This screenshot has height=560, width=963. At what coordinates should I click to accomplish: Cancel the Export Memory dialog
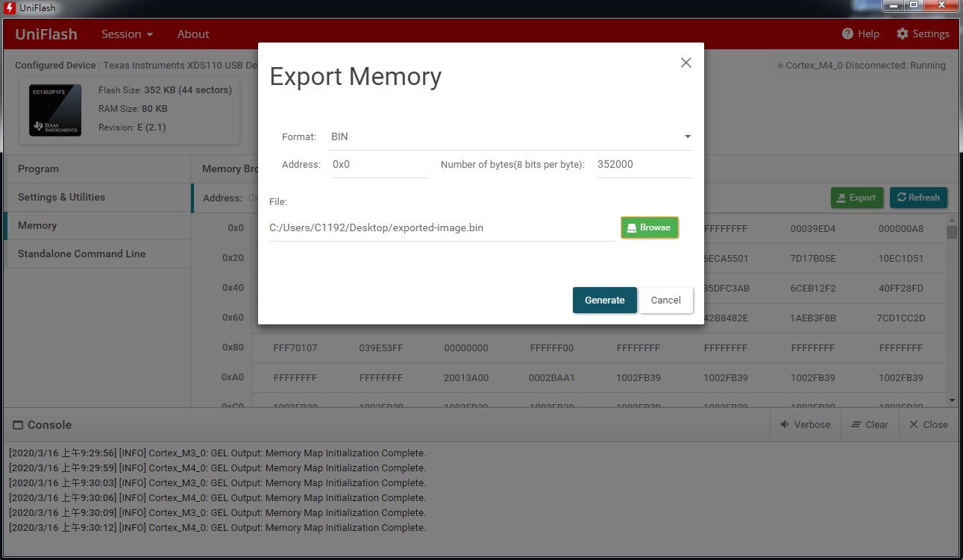(665, 300)
